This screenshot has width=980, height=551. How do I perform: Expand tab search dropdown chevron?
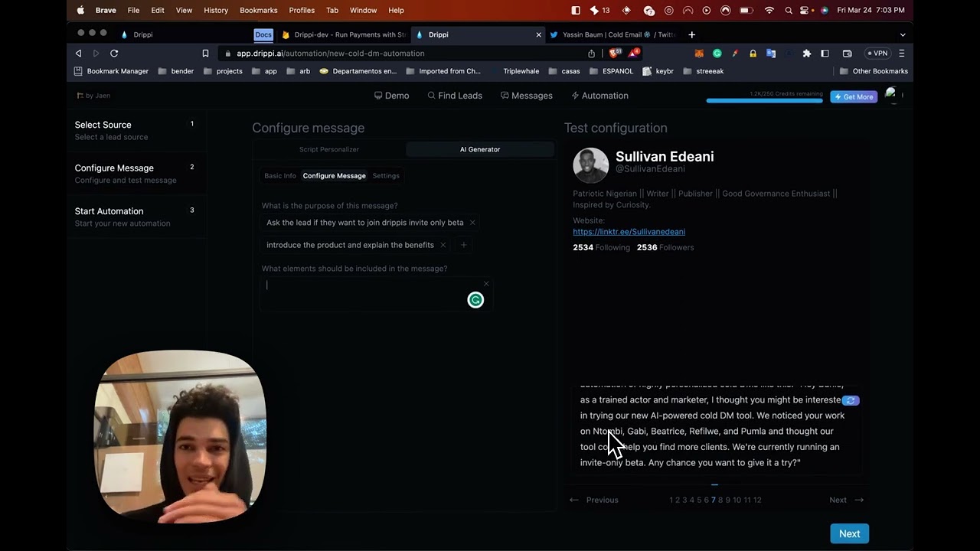902,34
